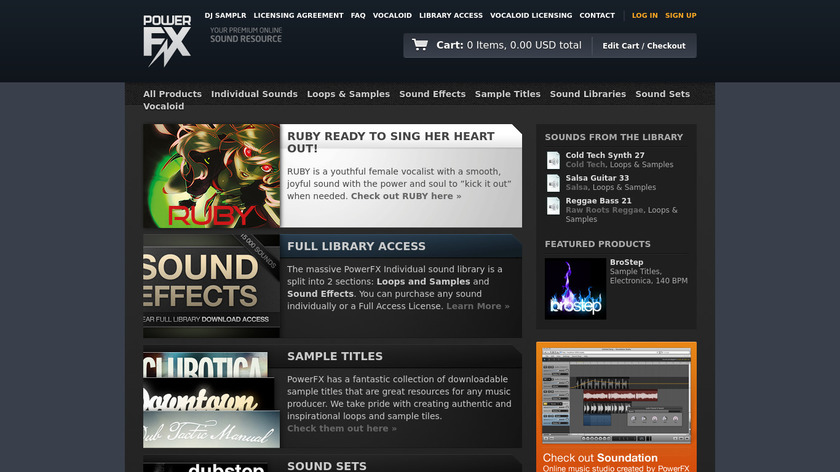Select the Loops & Samples category
Screen dimensions: 840x472
click(x=348, y=94)
